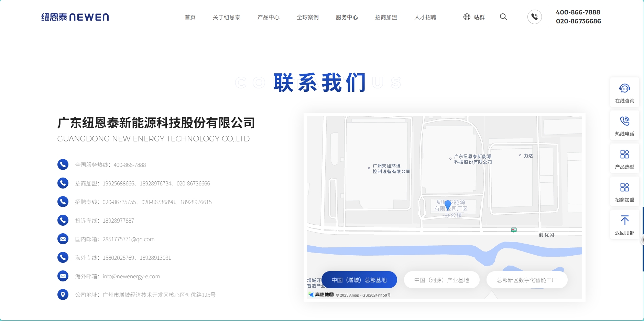Screen dimensions: 644x321
Task: Expand the 关于纽恩泰 navigation entry
Action: (226, 17)
